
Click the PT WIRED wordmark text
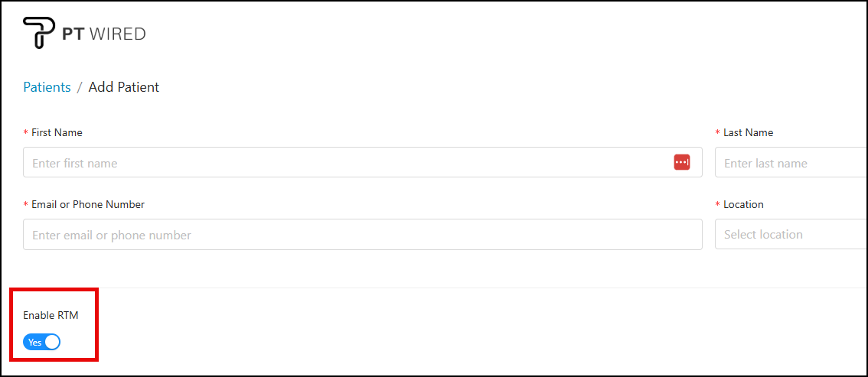[x=103, y=34]
